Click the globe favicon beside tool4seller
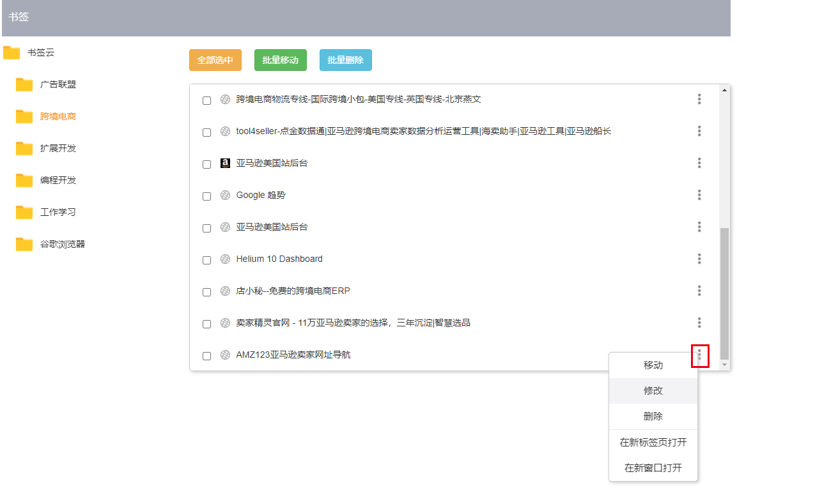 225,131
